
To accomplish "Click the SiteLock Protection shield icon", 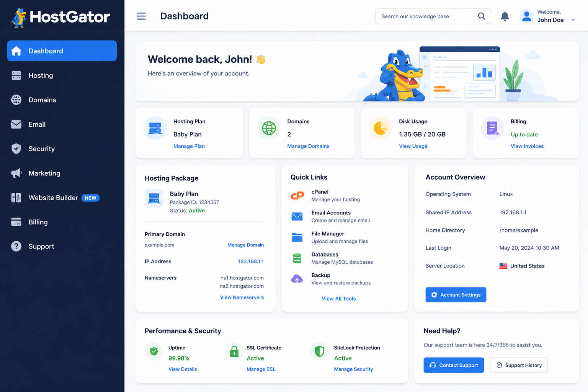I will (x=319, y=351).
